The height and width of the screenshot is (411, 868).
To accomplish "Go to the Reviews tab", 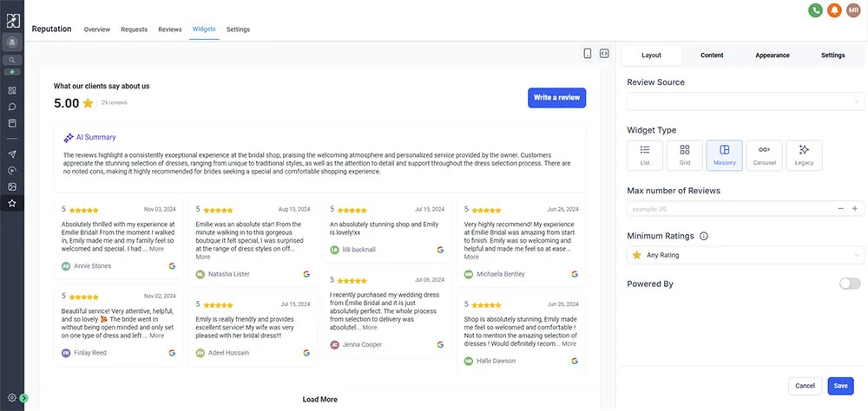I will (x=170, y=29).
